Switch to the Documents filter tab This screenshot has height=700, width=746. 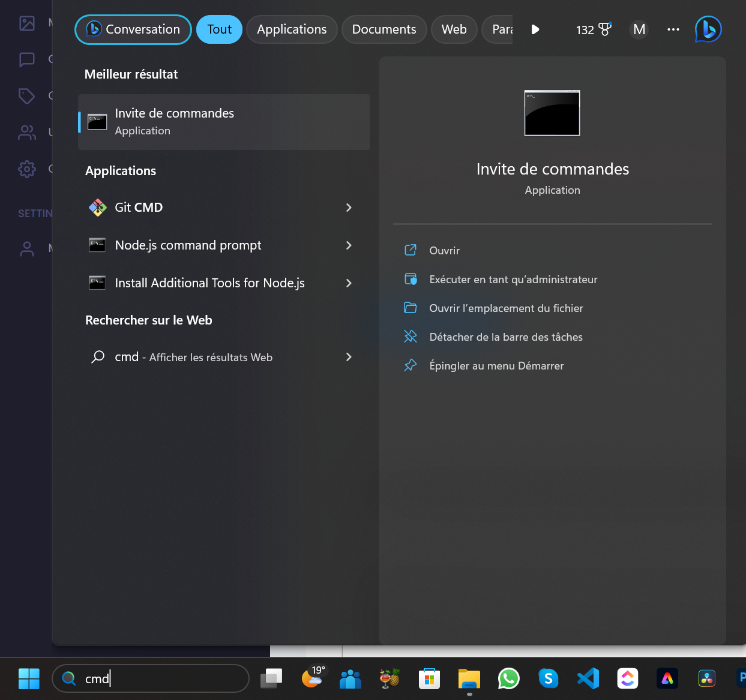[x=384, y=29]
